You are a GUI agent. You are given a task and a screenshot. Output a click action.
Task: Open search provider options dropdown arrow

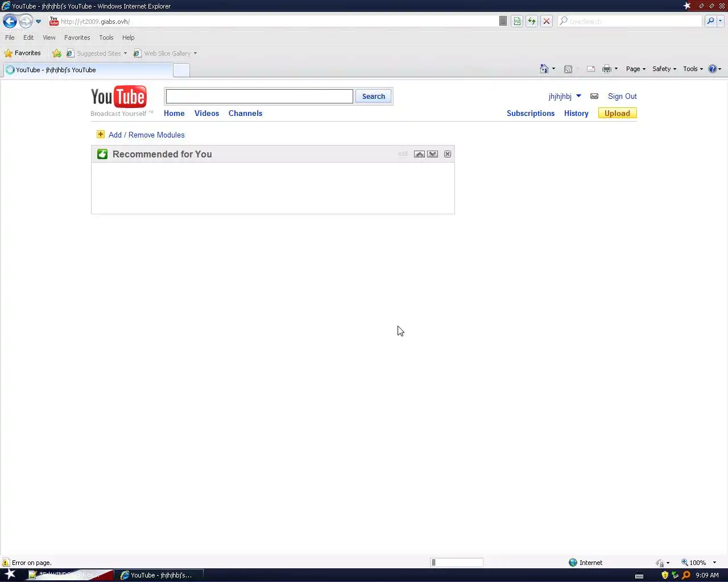(x=720, y=21)
